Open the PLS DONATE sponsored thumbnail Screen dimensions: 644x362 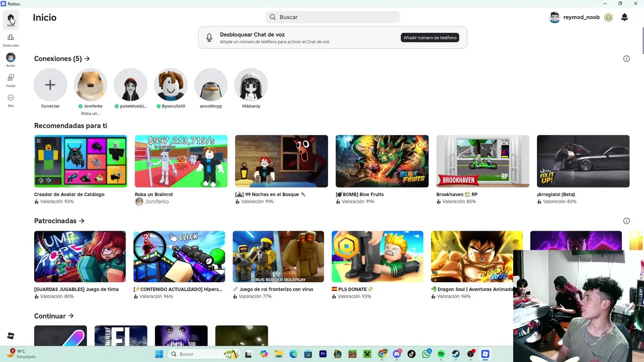[x=377, y=256]
